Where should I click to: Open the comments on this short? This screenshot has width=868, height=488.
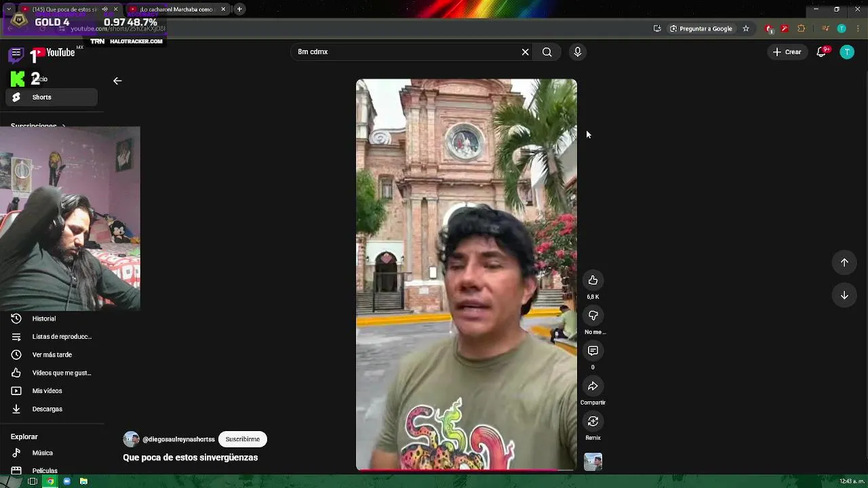[x=593, y=351]
